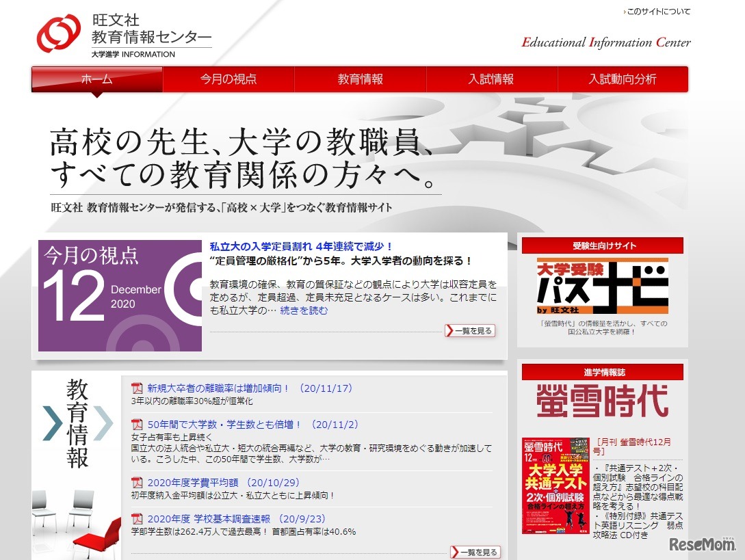
Task: Click text 初年度納入金平均額は公立大・私立大ともに上昇傾向
Action: click(233, 496)
